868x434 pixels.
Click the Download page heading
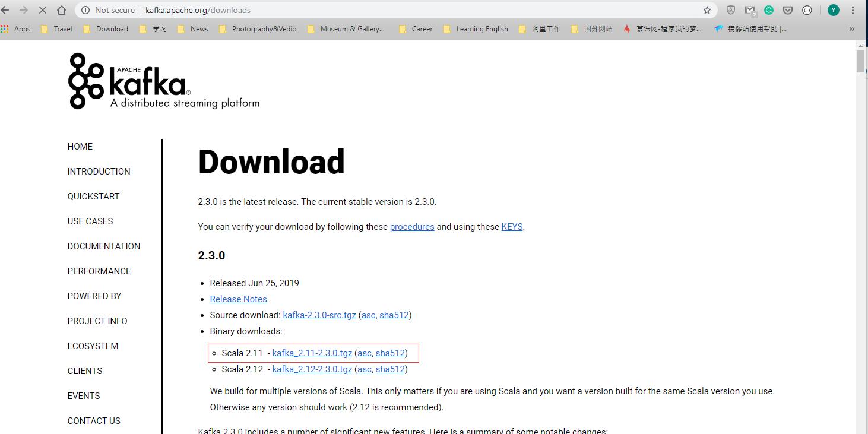271,162
